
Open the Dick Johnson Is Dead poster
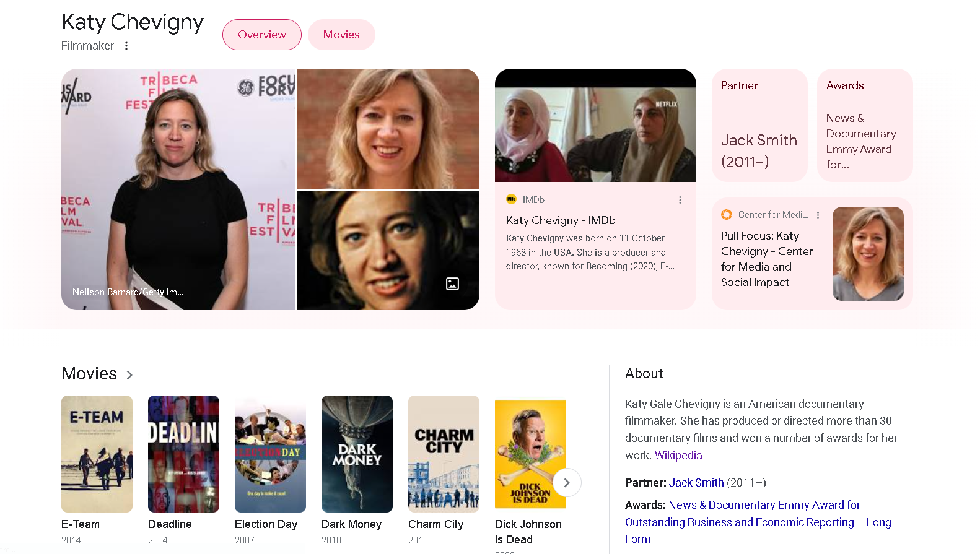point(530,454)
